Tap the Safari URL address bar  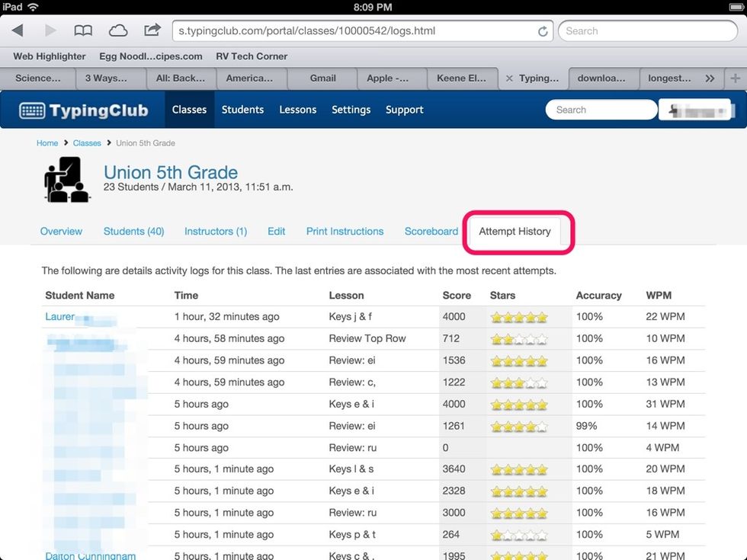(354, 31)
